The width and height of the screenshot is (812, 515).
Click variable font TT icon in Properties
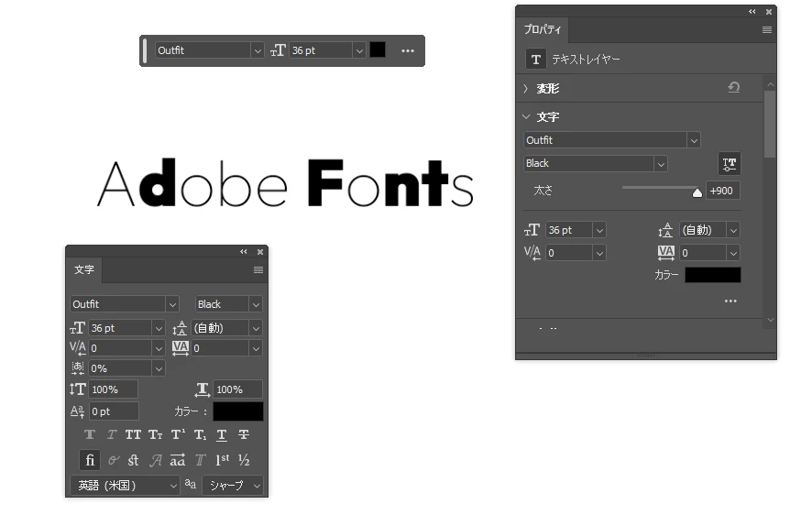click(730, 164)
